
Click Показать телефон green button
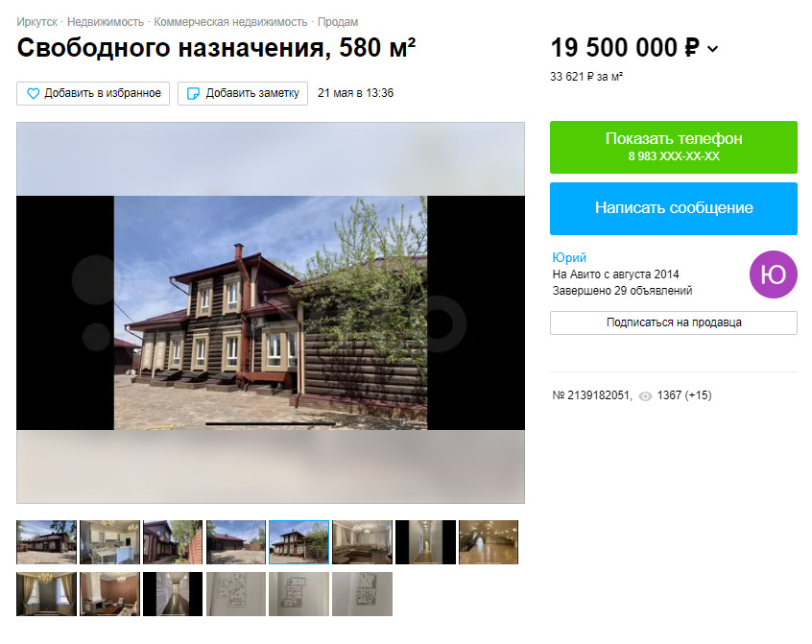point(673,147)
